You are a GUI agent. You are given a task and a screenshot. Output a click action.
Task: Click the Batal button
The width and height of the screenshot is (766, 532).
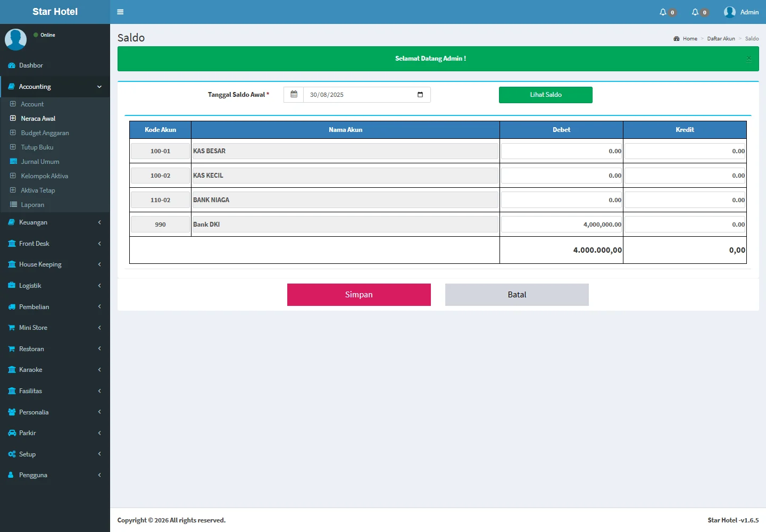517,295
